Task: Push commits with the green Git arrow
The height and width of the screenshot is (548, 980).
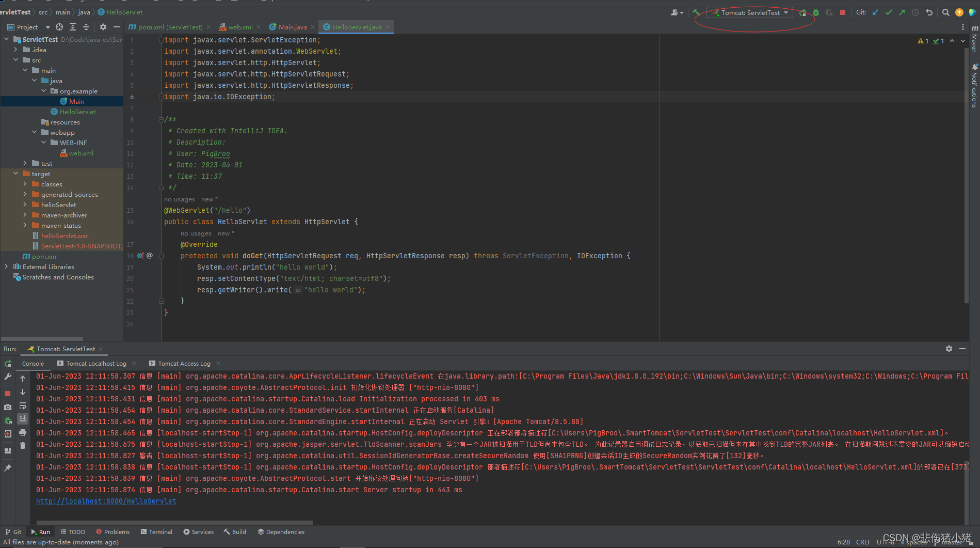Action: tap(902, 12)
